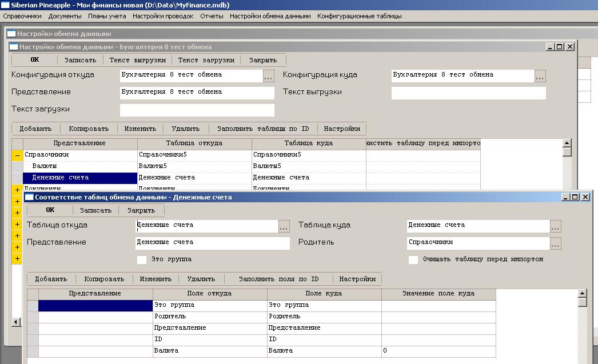Open browse dialog for Конфигурация куда field

coord(539,75)
